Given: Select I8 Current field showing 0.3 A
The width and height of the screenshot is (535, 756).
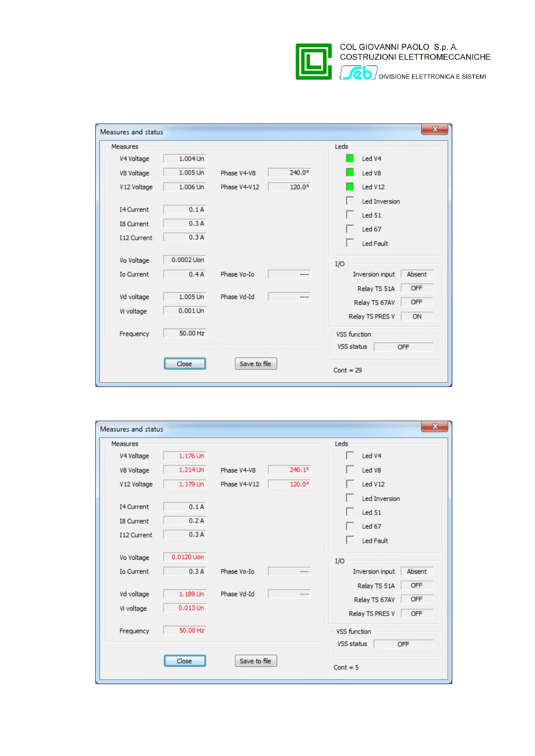Looking at the screenshot, I should click(185, 223).
